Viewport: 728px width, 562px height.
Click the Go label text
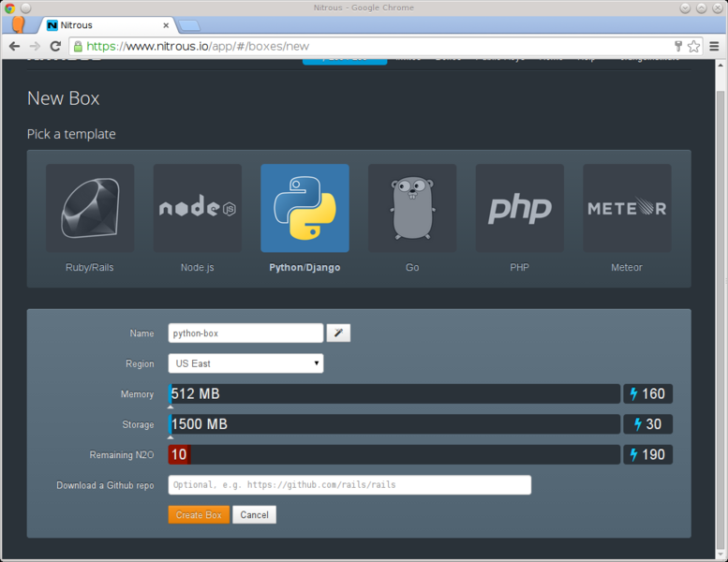412,267
